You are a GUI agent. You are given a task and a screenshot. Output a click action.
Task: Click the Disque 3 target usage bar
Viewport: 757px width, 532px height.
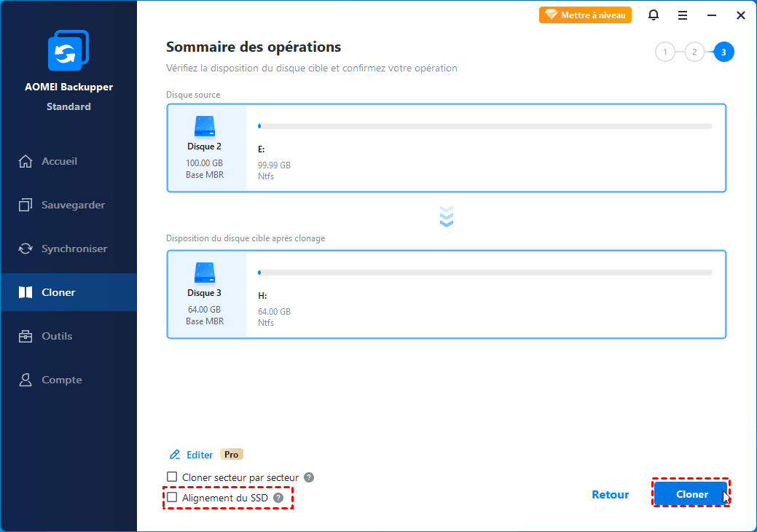(x=485, y=273)
